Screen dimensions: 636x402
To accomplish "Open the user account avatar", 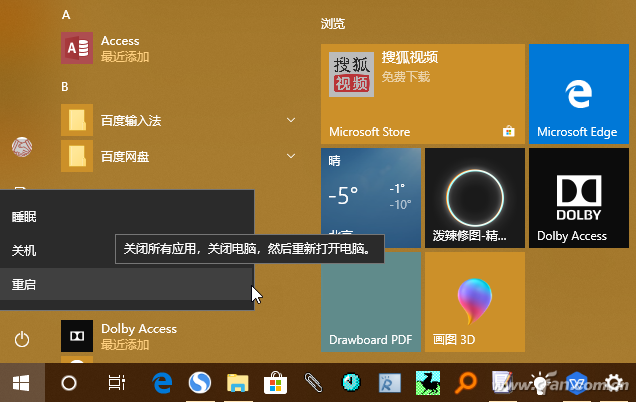I will (x=22, y=147).
